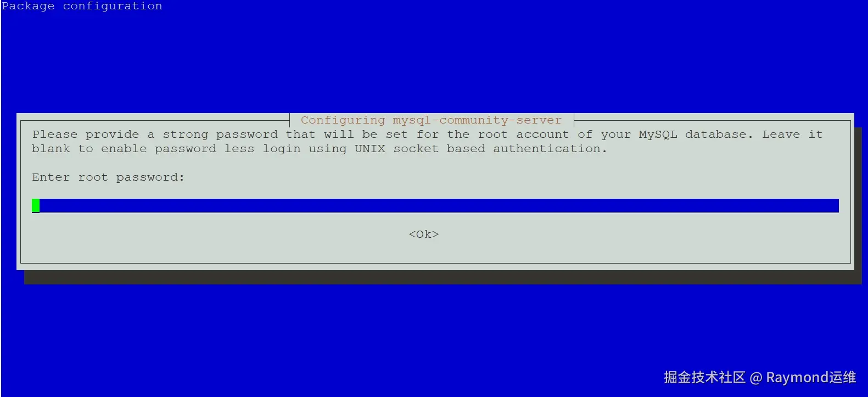The height and width of the screenshot is (397, 868).
Task: Click the word 'Please' starting the description
Action: tap(55, 135)
